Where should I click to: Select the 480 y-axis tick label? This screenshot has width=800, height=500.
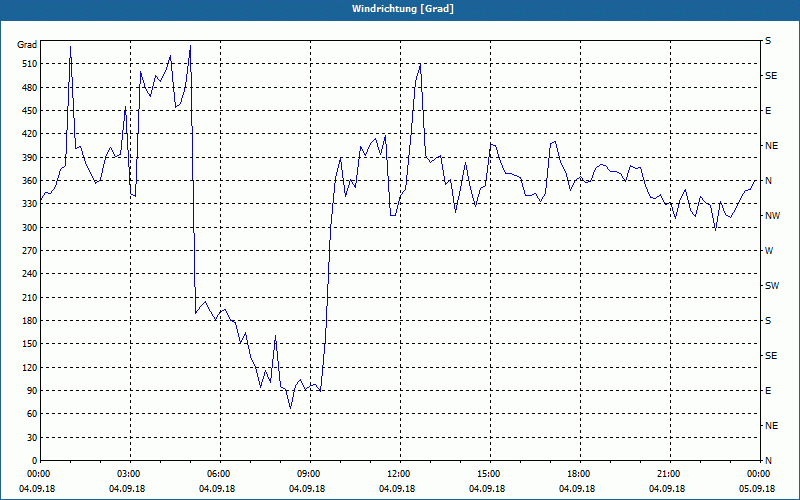(30, 88)
